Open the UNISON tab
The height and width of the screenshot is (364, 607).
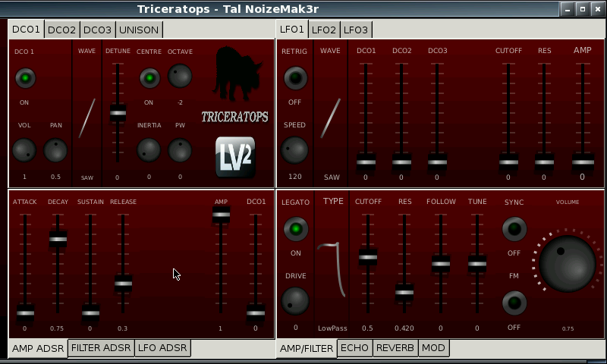pyautogui.click(x=139, y=30)
